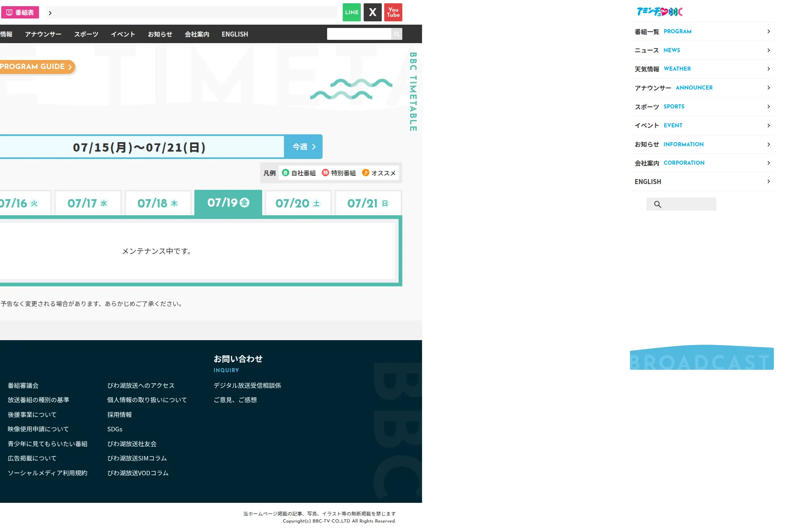Open びわ湖放送へのアクセス footer link
The image size is (789, 532).
coord(141,385)
